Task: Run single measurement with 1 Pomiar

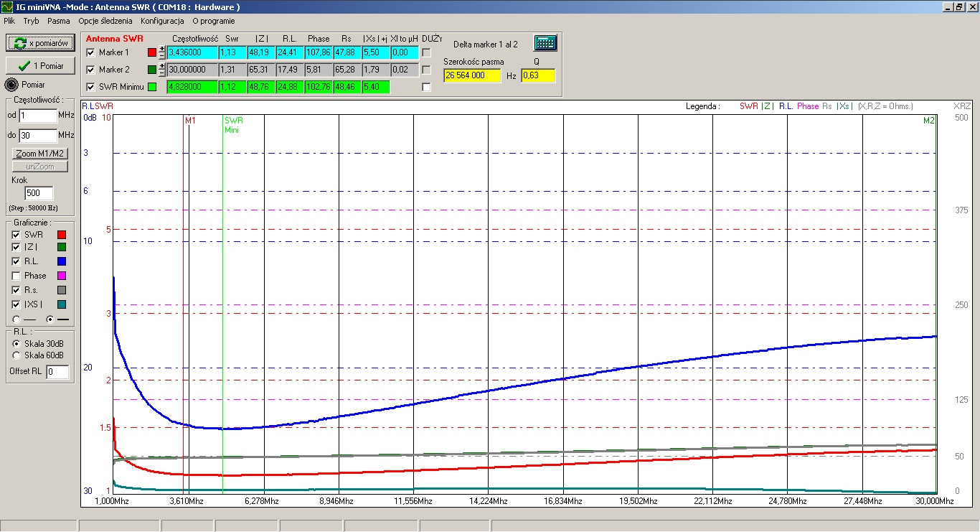Action: pos(40,66)
